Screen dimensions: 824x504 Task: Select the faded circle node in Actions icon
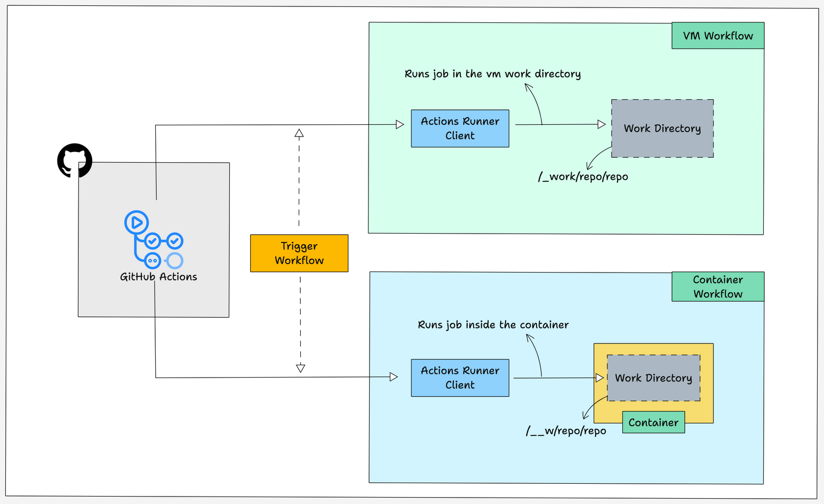coord(174,261)
